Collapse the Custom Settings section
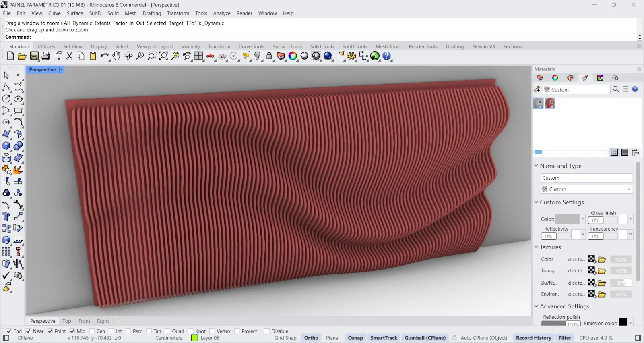Image resolution: width=644 pixels, height=343 pixels. [x=536, y=202]
